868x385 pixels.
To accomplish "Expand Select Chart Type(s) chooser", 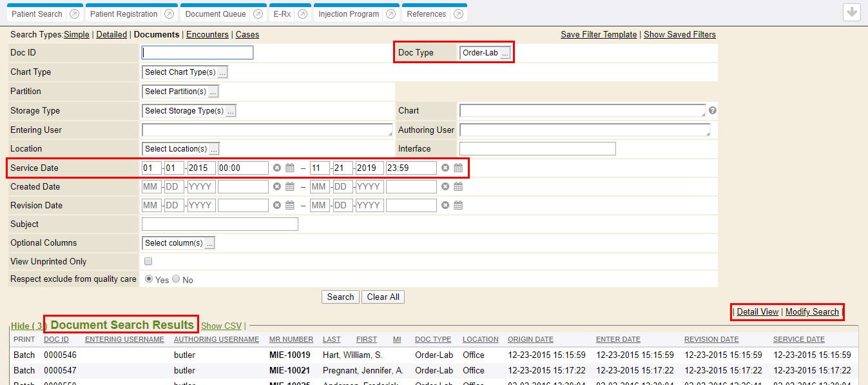I will point(222,73).
